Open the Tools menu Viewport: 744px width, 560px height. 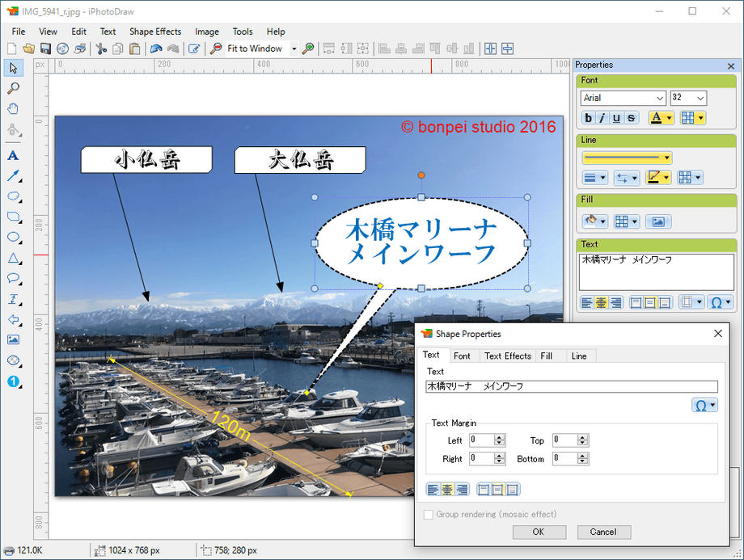[x=243, y=32]
